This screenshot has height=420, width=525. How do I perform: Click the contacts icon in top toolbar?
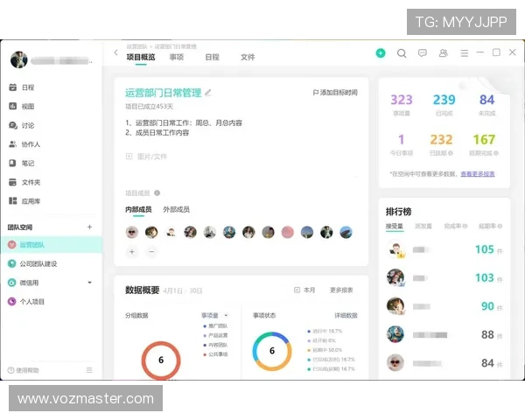tap(444, 53)
